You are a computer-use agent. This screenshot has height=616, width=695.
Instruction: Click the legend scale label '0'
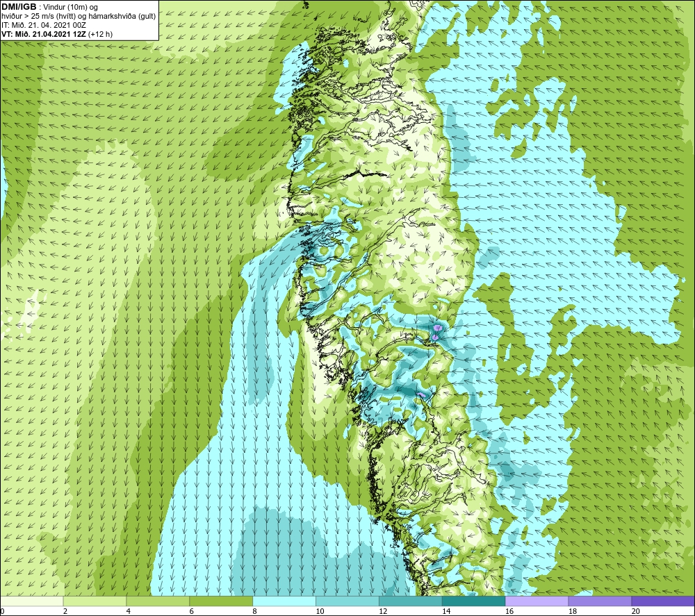[x=3, y=611]
